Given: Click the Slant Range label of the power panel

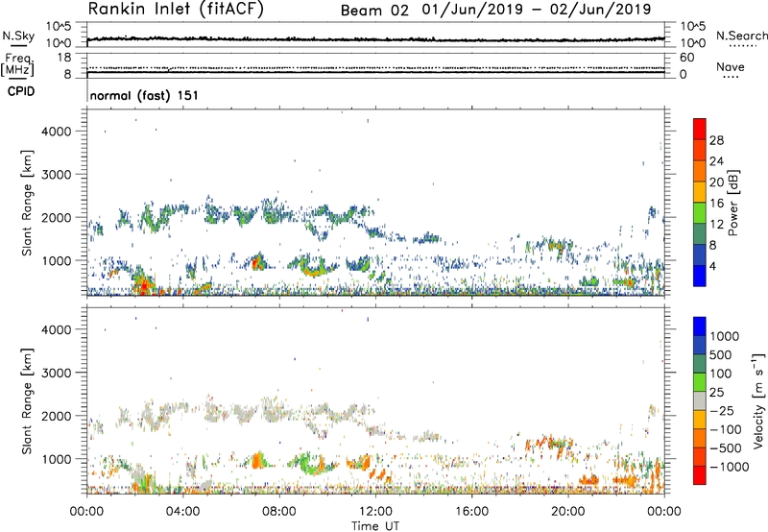Looking at the screenshot, I should click(27, 203).
